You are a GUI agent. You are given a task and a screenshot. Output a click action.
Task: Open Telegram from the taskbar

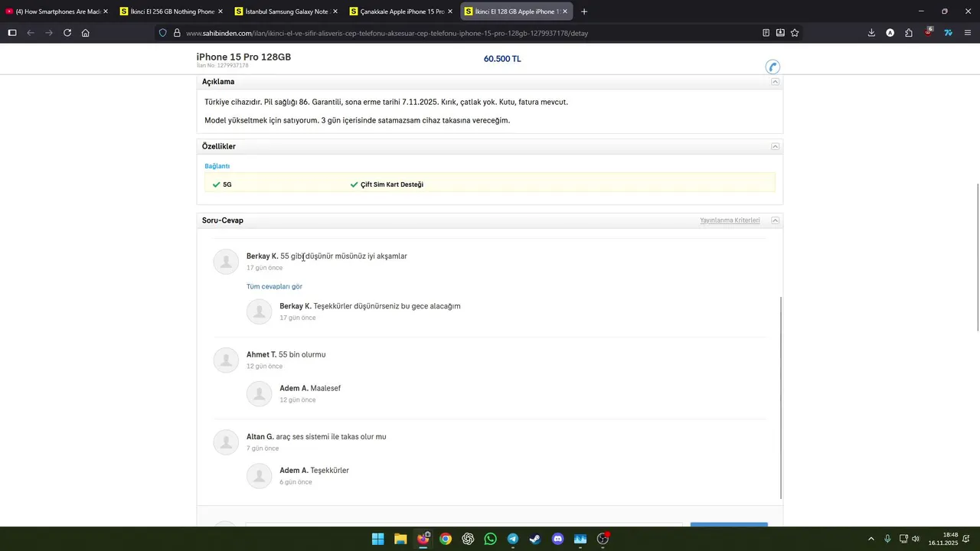tap(513, 539)
